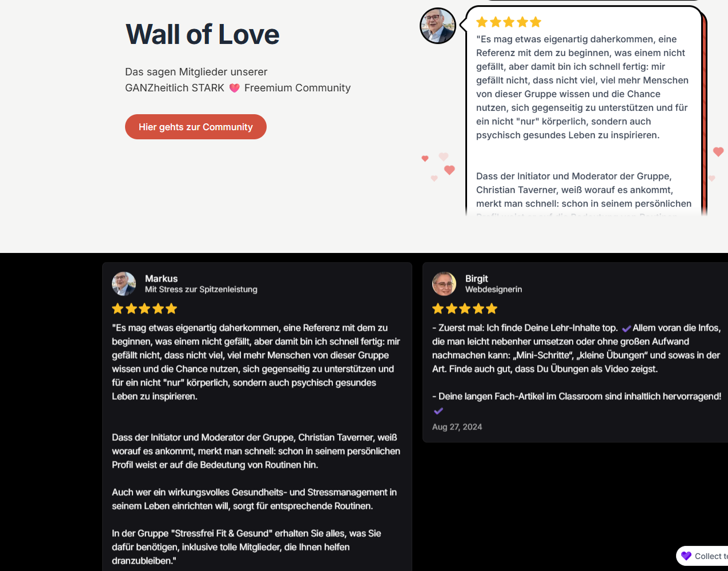This screenshot has height=571, width=728.
Task: Open Birgit's profile picture
Action: (444, 284)
